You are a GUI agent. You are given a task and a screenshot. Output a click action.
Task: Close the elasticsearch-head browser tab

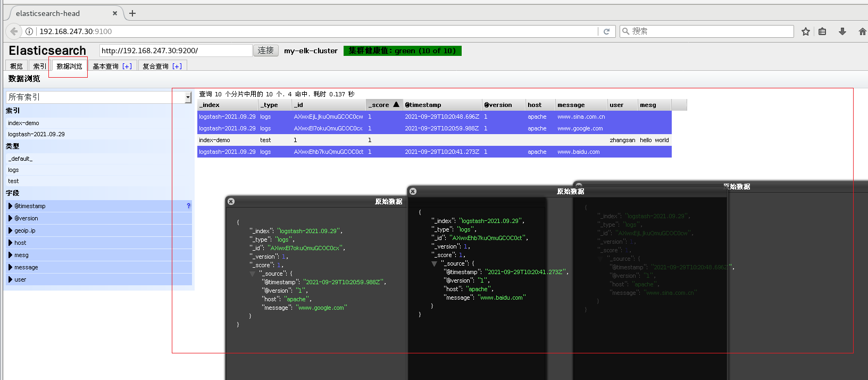click(115, 13)
